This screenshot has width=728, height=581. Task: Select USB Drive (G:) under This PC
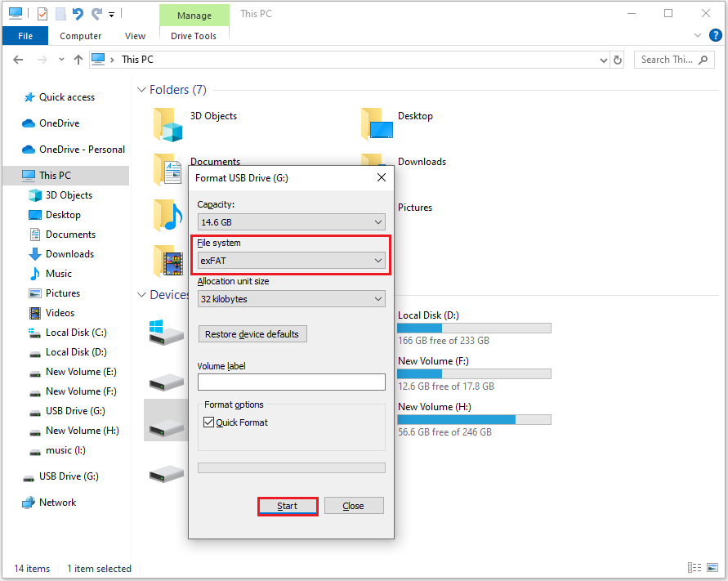click(75, 410)
